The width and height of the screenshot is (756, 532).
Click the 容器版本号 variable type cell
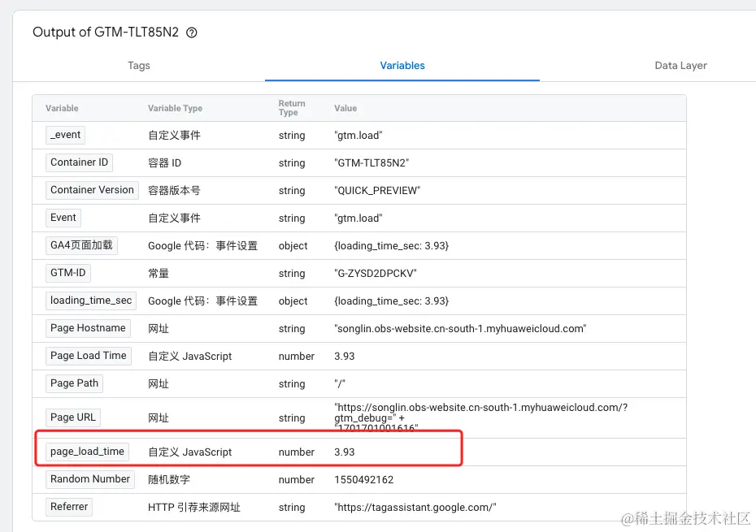tap(174, 190)
